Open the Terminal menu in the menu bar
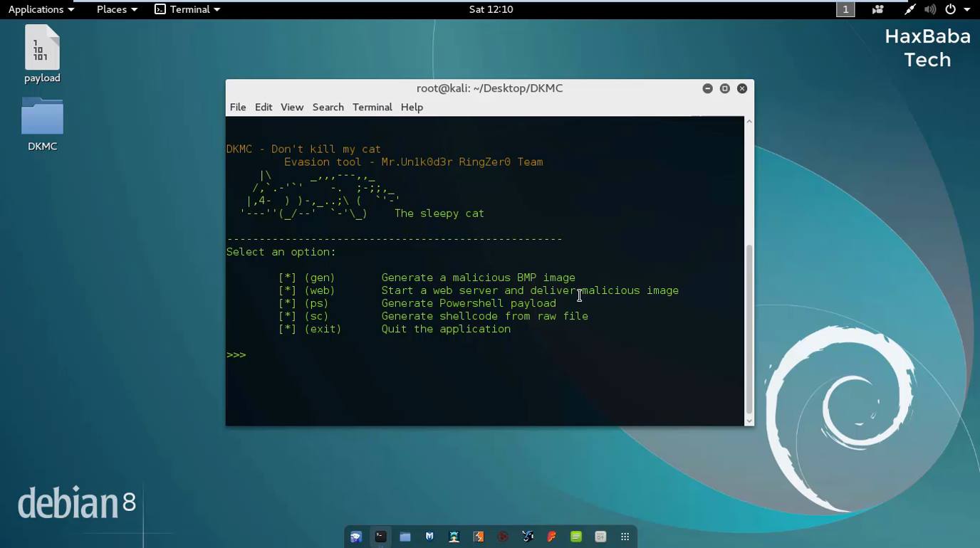 (x=372, y=107)
